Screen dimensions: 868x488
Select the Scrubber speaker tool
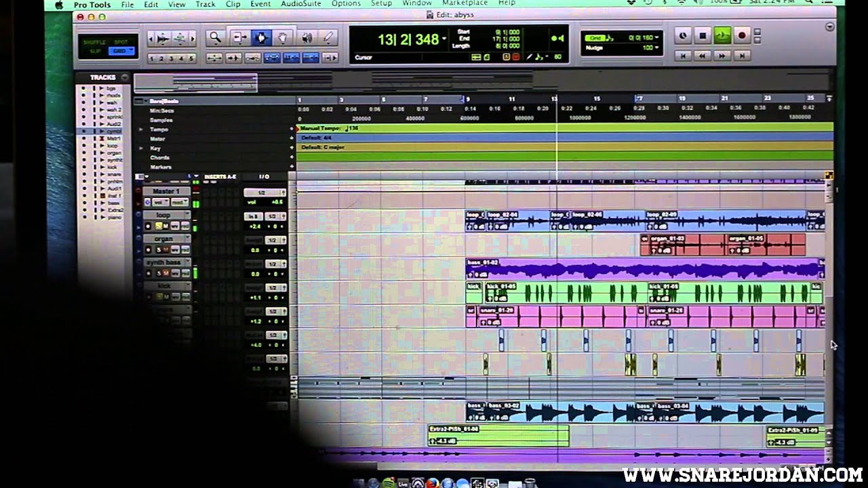[307, 38]
